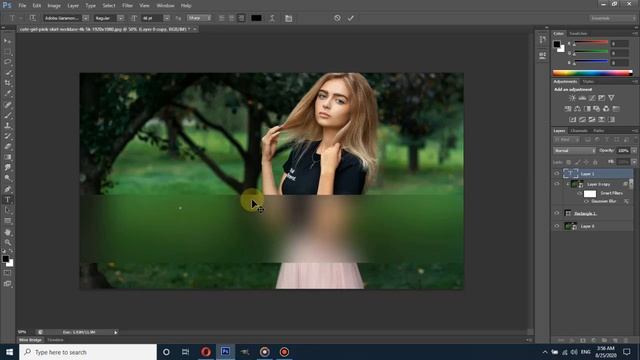Open the Character panel toggle icon
This screenshot has width=640, height=360.
[289, 18]
